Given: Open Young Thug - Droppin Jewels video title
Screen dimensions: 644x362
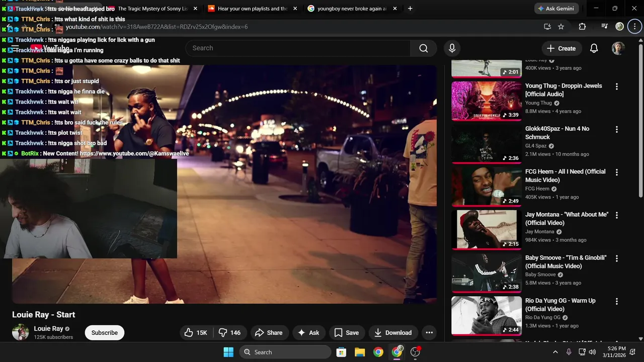Looking at the screenshot, I should 563,90.
